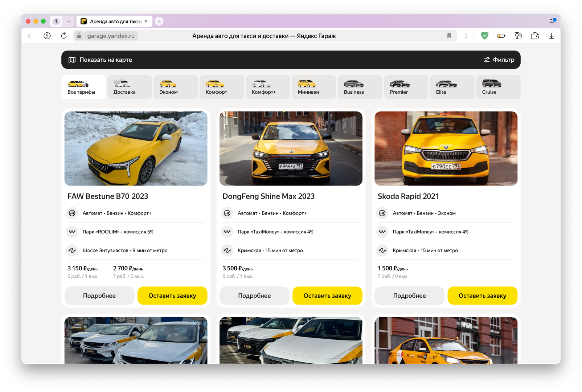Click Подробнее on the Skoda Rapid card

pyautogui.click(x=410, y=296)
